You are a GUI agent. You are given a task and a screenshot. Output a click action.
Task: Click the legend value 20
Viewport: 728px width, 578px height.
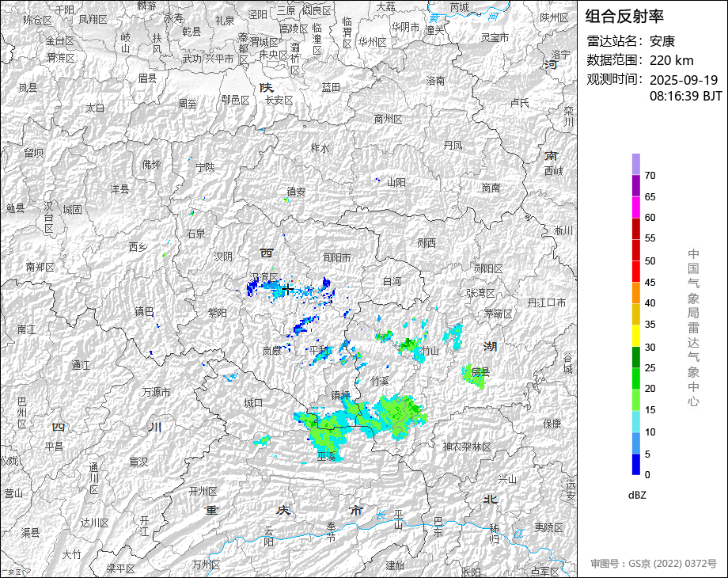pos(650,389)
